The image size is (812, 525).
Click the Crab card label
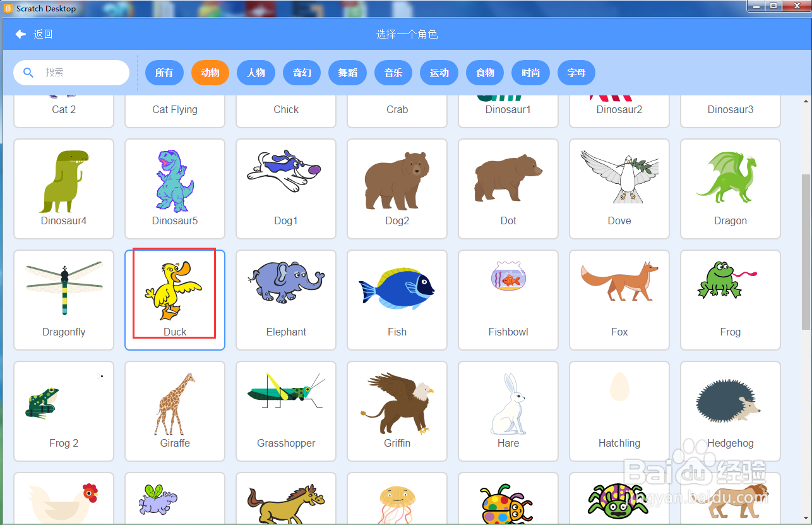pyautogui.click(x=397, y=109)
